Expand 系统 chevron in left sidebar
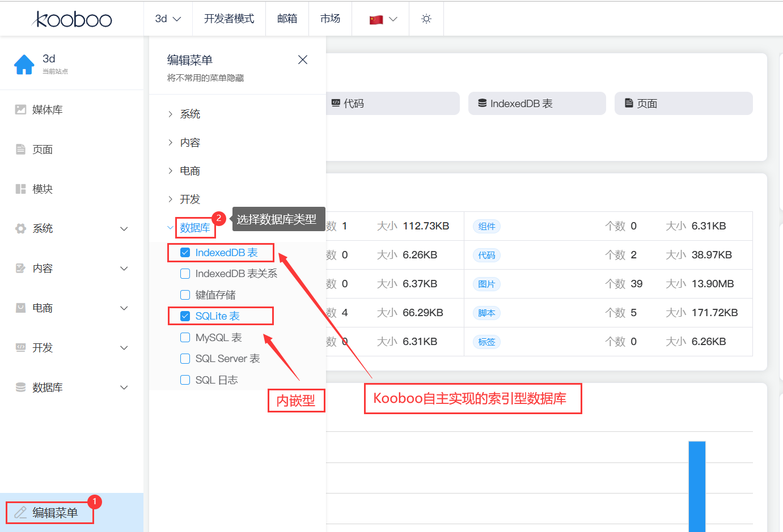This screenshot has width=783, height=532. click(x=124, y=229)
